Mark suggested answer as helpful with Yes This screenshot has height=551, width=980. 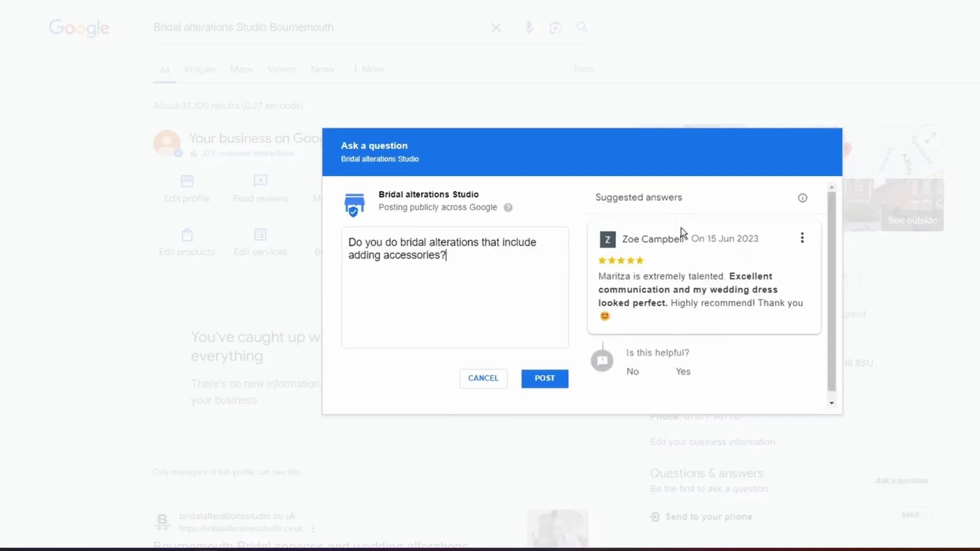[x=683, y=371]
